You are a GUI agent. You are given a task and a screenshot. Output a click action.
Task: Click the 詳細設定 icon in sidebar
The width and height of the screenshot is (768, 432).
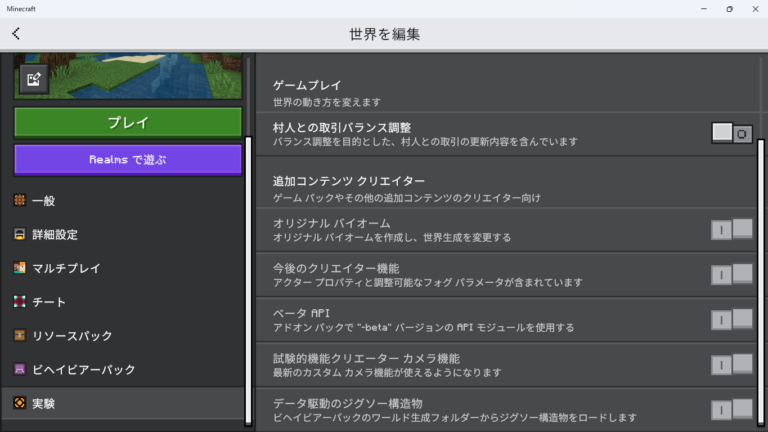(20, 235)
